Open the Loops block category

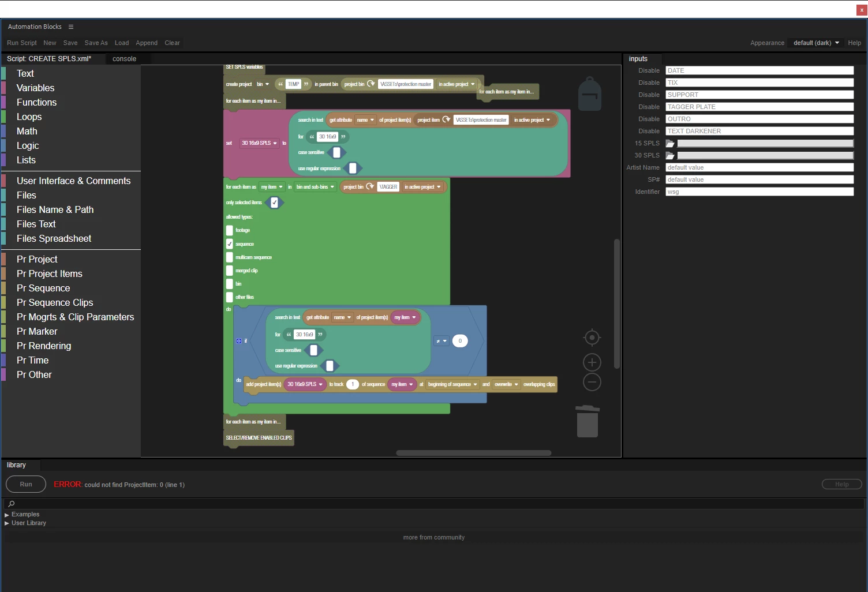pos(29,117)
